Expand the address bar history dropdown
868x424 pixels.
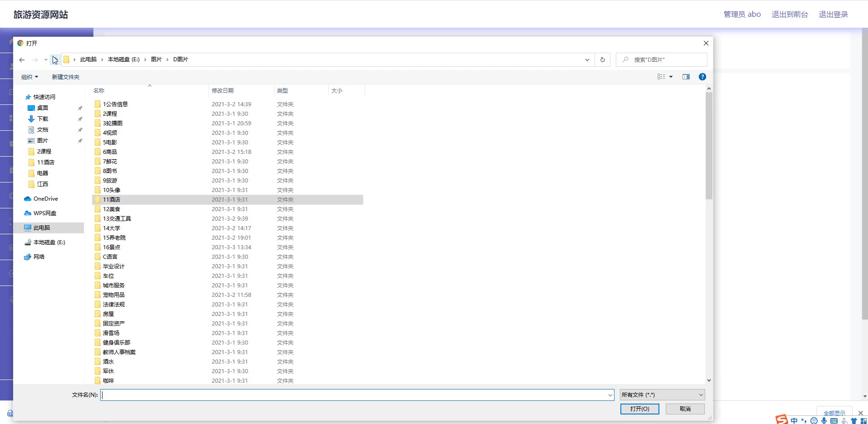[587, 59]
